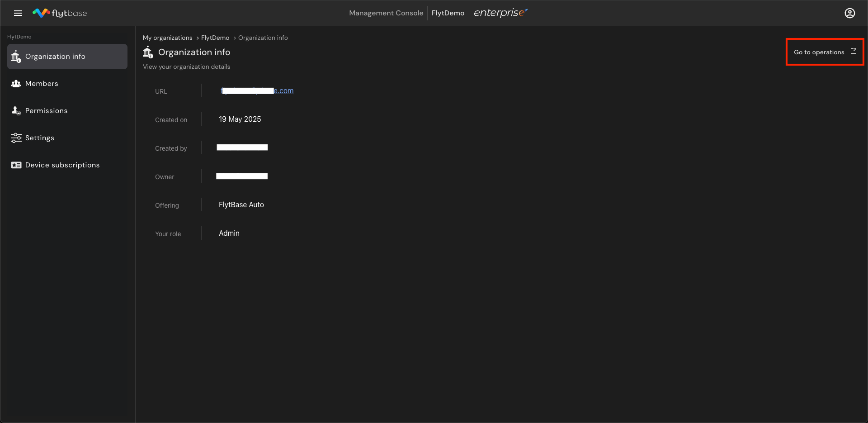Click the FlytDemo name in header
The image size is (868, 423).
[x=448, y=13]
